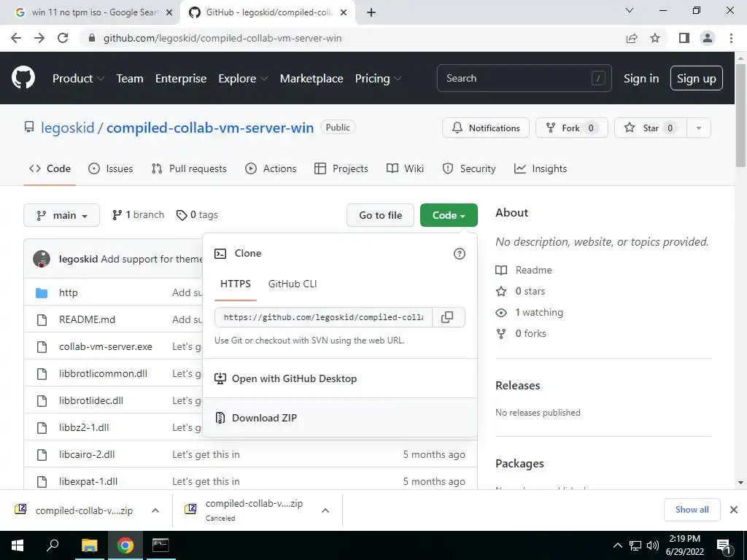The width and height of the screenshot is (747, 560).
Task: Open README.md file
Action: point(88,319)
